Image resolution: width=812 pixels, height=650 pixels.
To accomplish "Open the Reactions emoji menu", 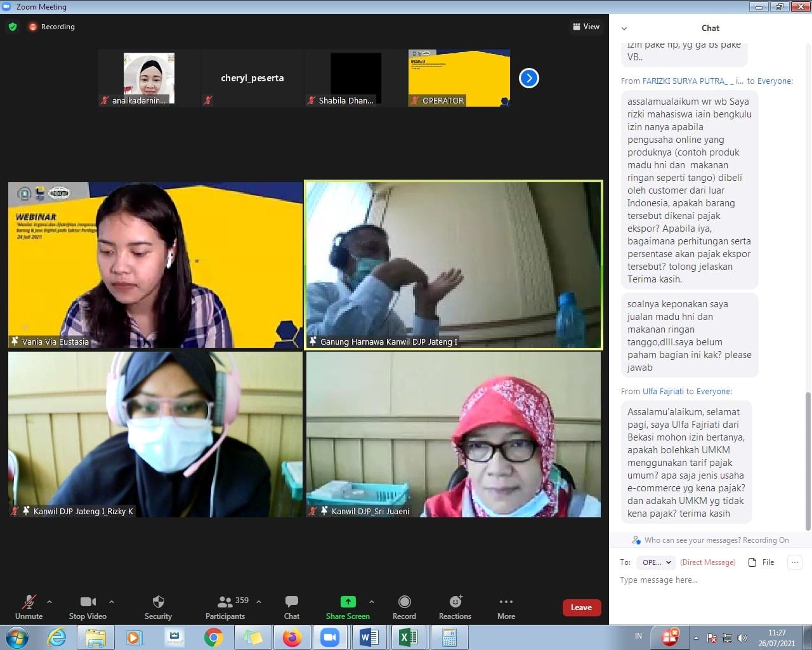I will coord(455,606).
